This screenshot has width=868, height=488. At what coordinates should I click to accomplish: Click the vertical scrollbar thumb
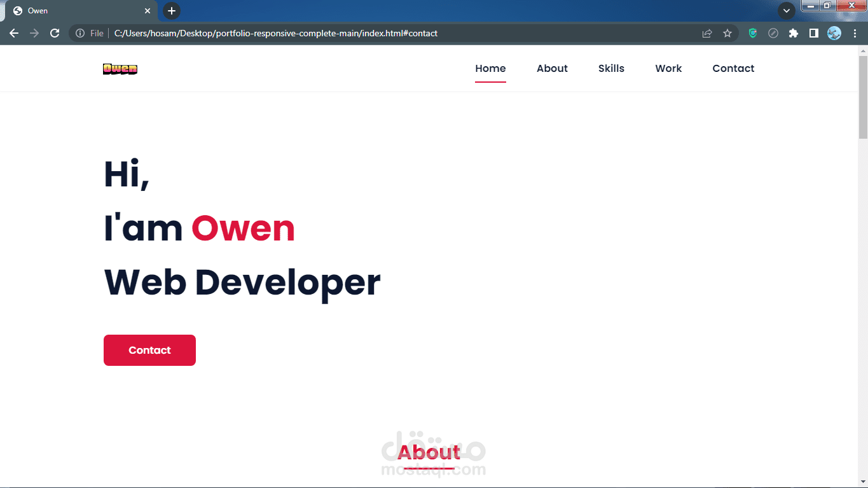click(x=863, y=97)
